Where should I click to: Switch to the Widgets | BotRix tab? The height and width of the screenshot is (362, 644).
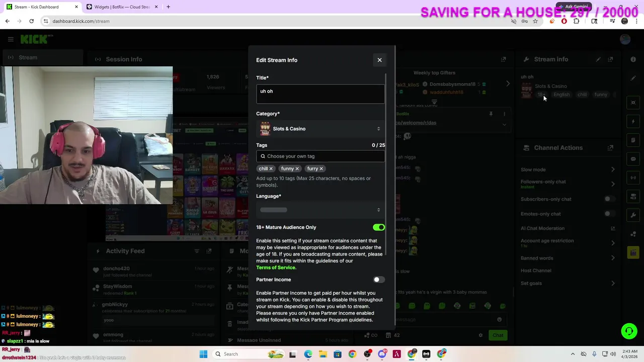[x=121, y=7]
